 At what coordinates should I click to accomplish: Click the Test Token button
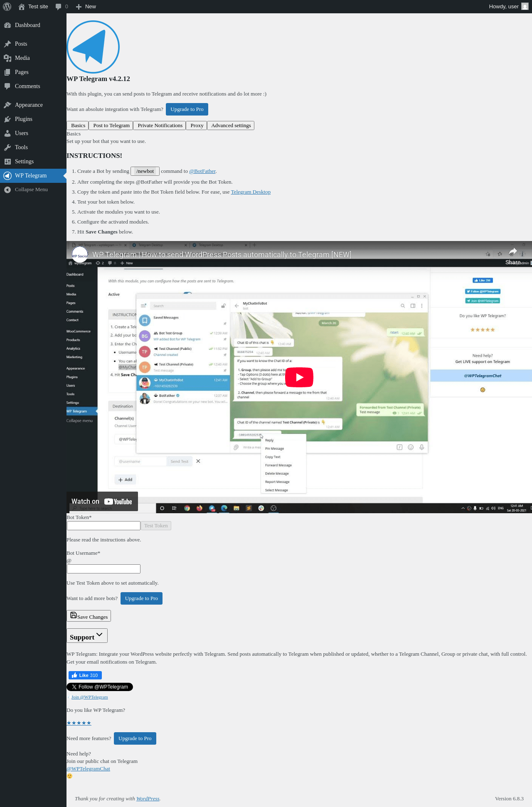pyautogui.click(x=156, y=526)
